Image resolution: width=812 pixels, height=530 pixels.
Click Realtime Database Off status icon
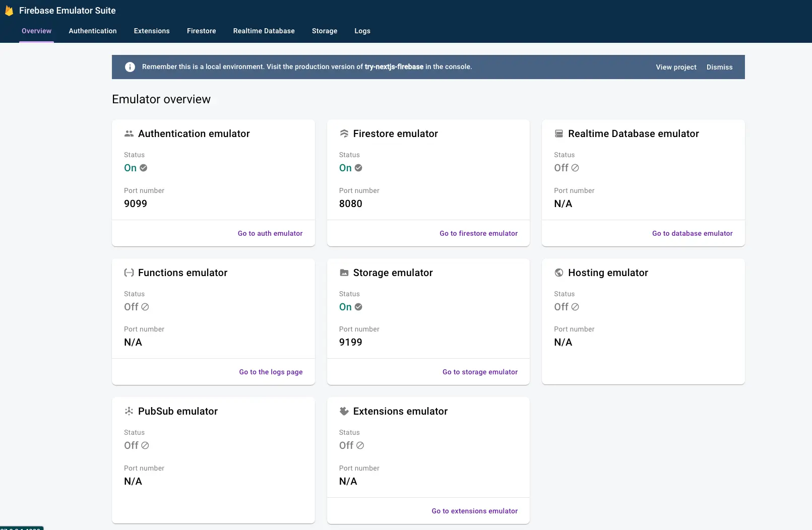coord(575,168)
